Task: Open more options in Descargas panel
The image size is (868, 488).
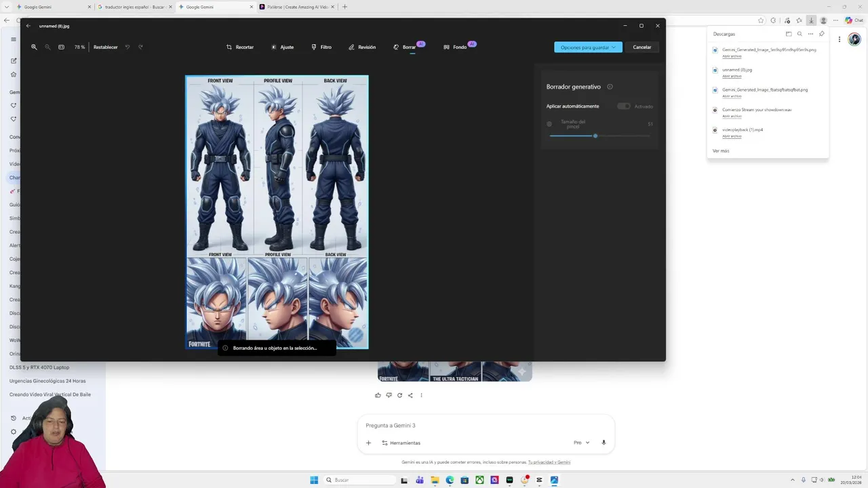Action: point(810,34)
